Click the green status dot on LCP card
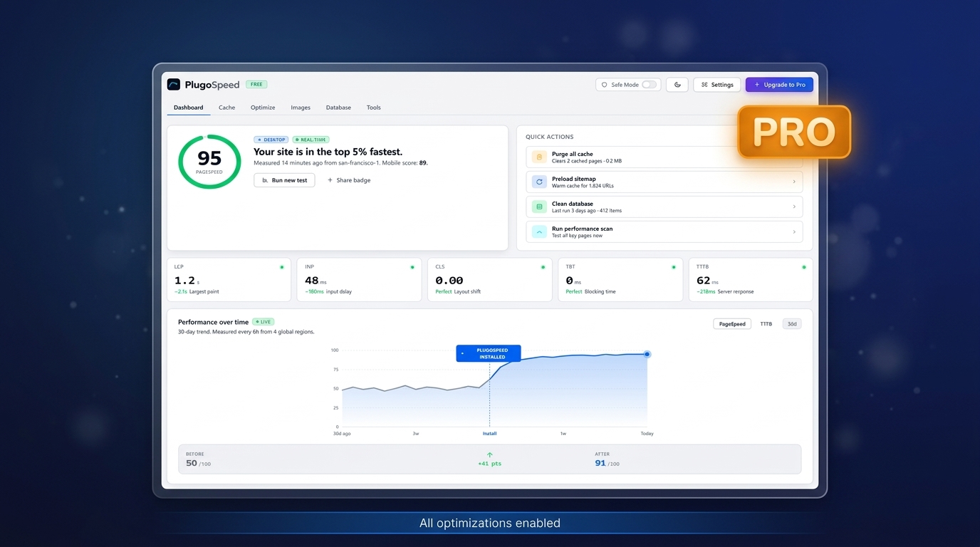980x547 pixels. [282, 267]
